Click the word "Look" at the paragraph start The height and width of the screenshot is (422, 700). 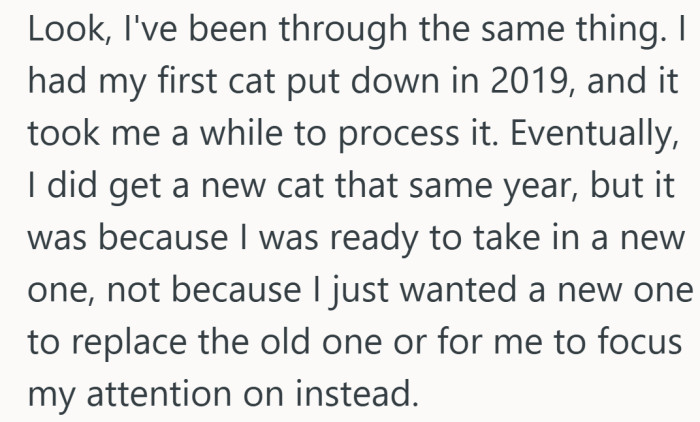tap(57, 31)
